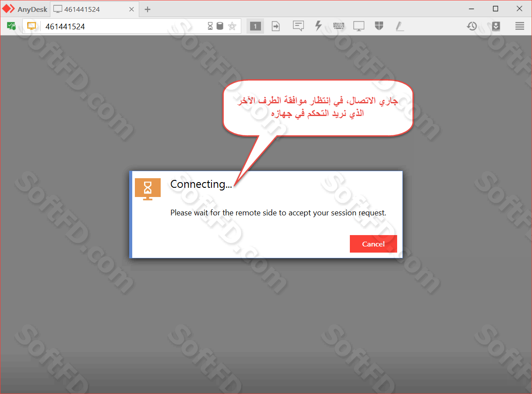The width and height of the screenshot is (532, 394).
Task: Open the permissions shield icon
Action: coord(379,26)
